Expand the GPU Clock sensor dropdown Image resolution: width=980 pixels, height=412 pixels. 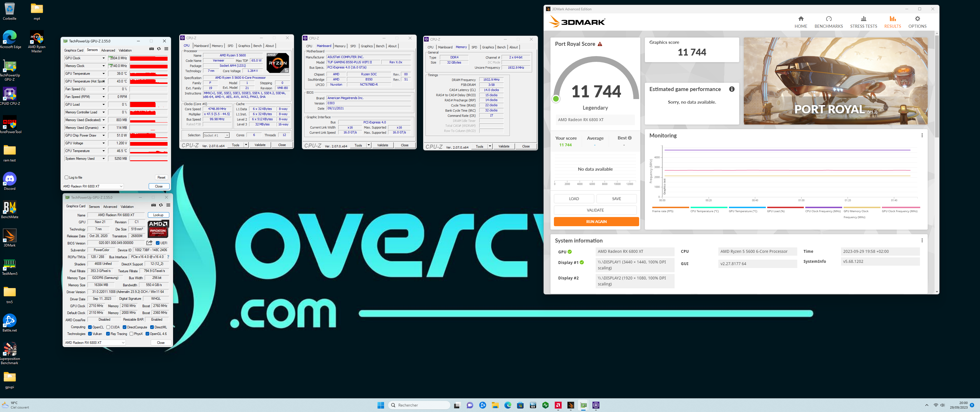[x=103, y=58]
